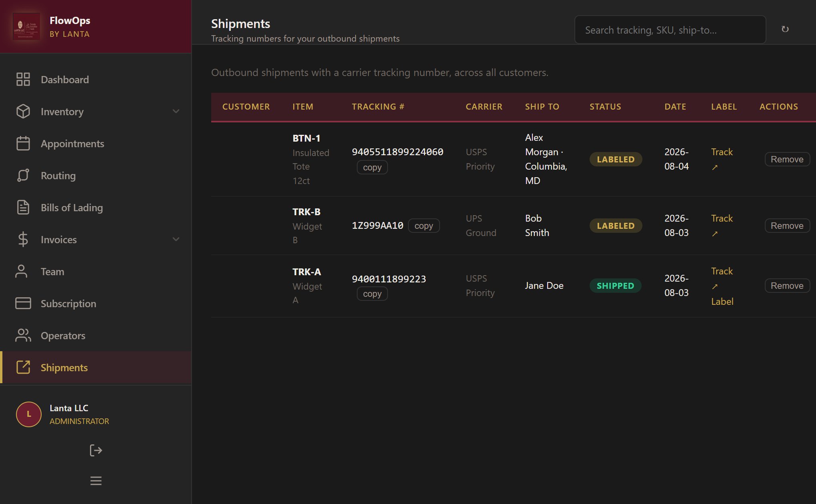Click the Team person icon

[x=22, y=271]
